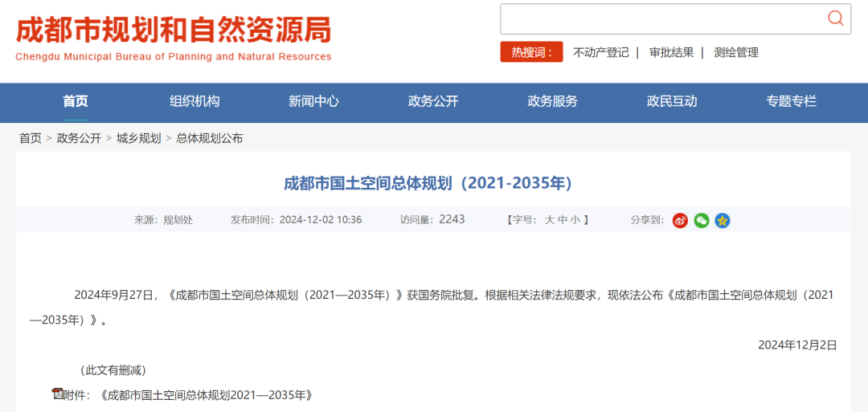
Task: Open 专题专栏 navigation item
Action: coord(791,102)
